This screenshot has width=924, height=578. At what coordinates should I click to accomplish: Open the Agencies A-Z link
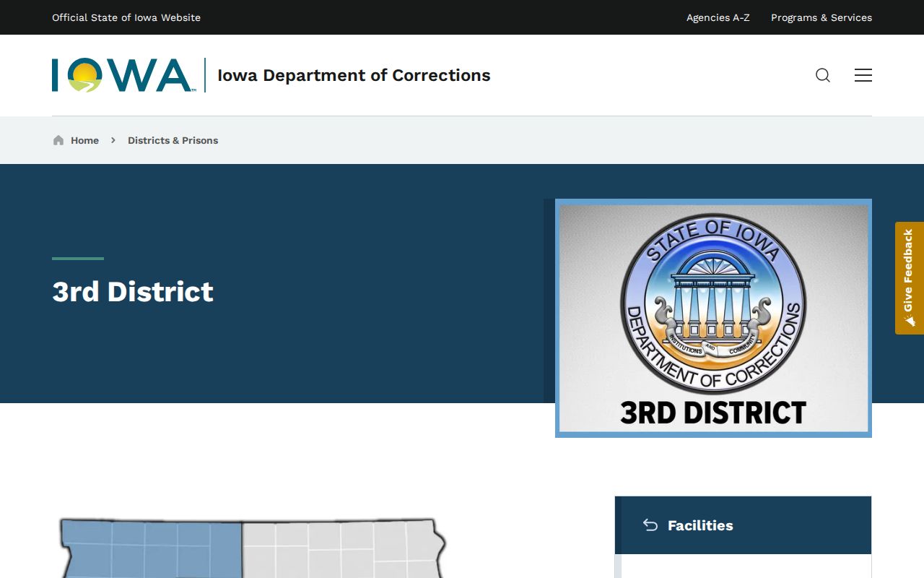[718, 17]
